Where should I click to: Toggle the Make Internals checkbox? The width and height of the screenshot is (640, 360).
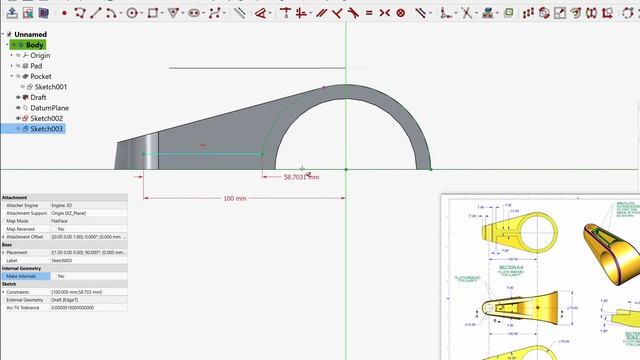click(x=54, y=276)
